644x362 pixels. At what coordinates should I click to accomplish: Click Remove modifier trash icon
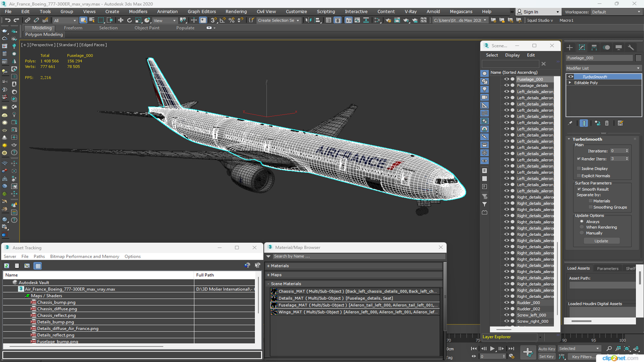pos(607,123)
